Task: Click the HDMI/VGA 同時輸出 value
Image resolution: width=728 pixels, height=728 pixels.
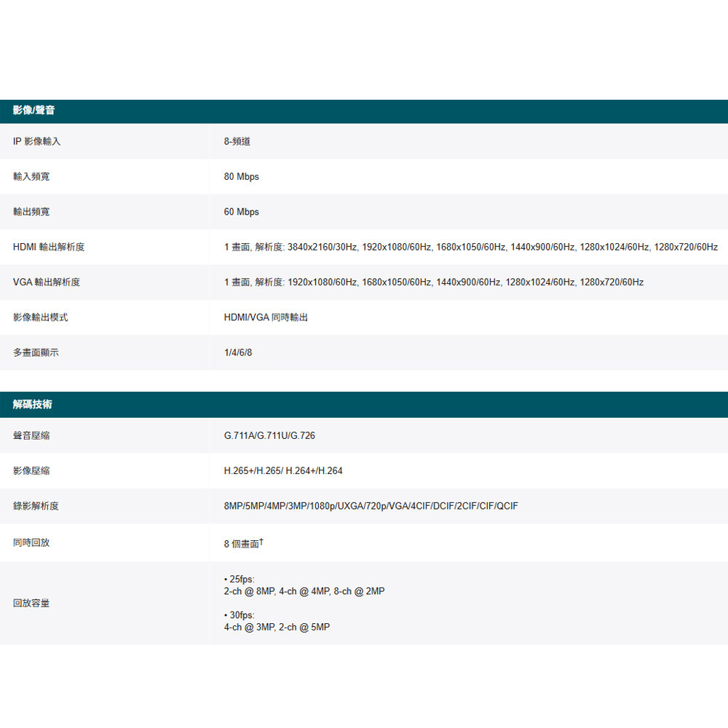Action: click(266, 317)
